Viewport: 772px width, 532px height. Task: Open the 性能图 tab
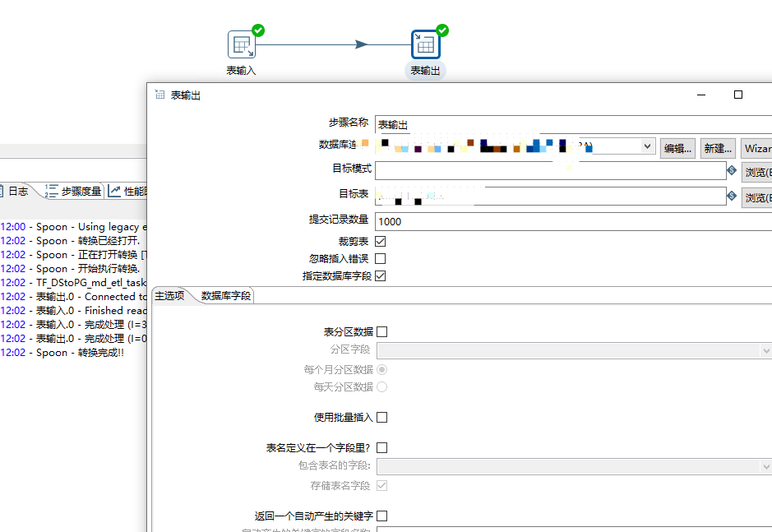point(127,191)
